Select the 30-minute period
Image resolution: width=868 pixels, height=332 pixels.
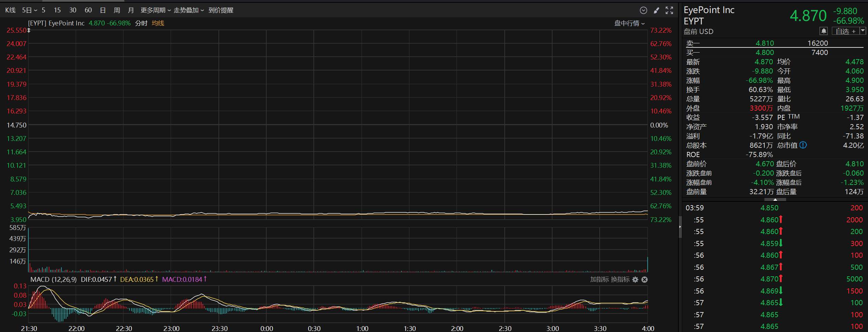coord(73,10)
